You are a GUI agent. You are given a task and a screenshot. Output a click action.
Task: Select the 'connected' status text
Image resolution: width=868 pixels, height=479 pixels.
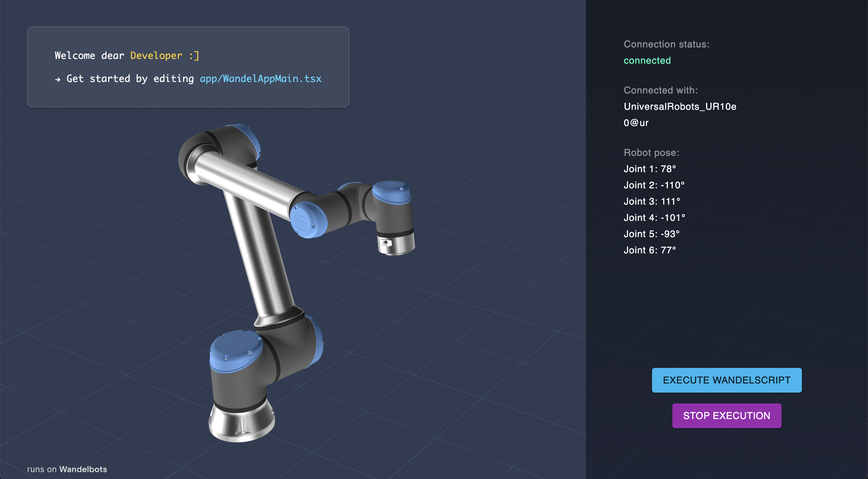(647, 60)
